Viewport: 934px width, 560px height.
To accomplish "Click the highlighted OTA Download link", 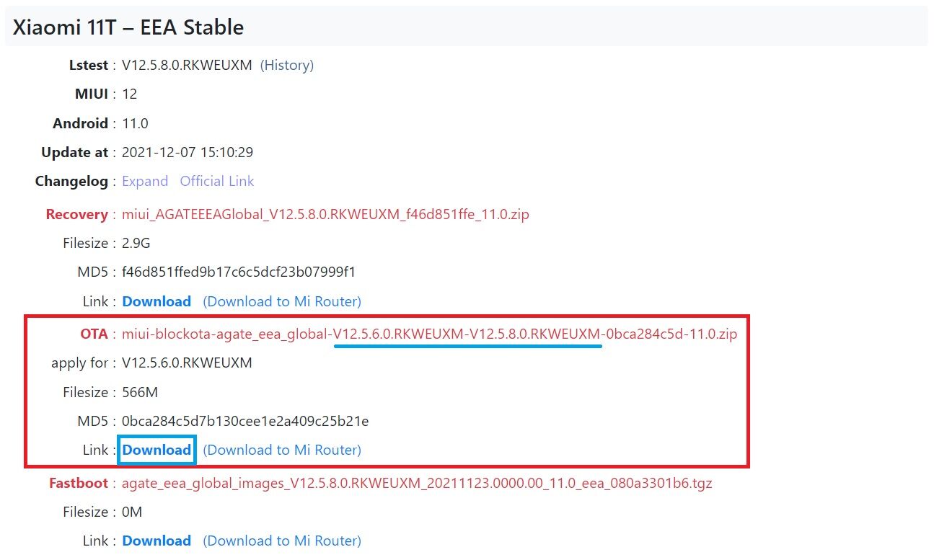I will pyautogui.click(x=157, y=450).
